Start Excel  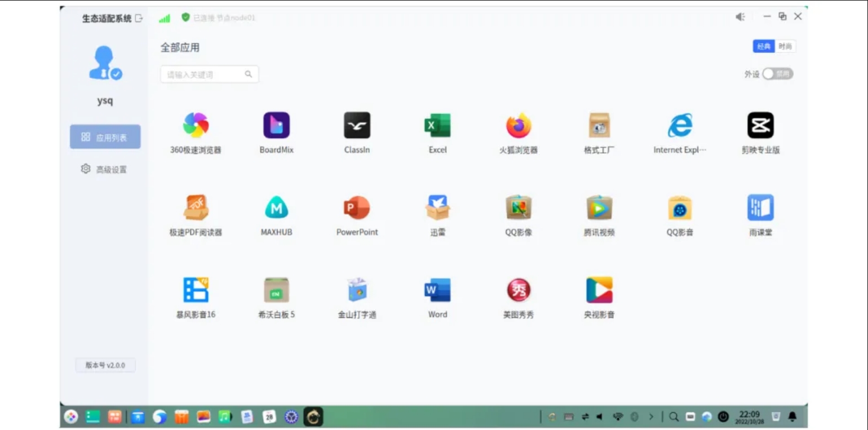point(437,125)
